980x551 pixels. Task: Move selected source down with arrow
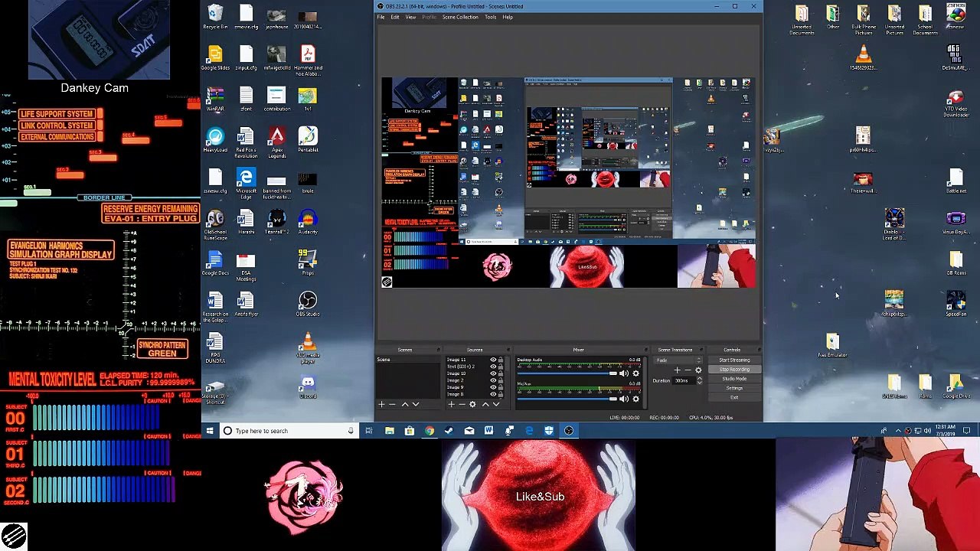coord(495,404)
